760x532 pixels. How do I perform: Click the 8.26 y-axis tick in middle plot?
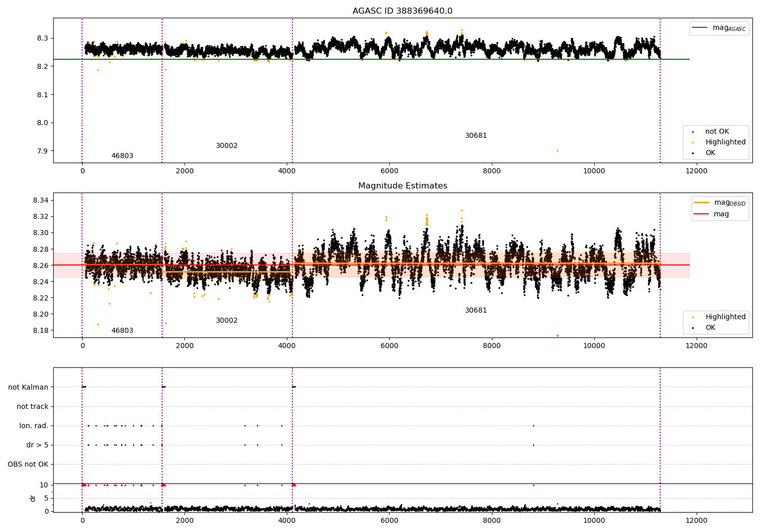(41, 265)
